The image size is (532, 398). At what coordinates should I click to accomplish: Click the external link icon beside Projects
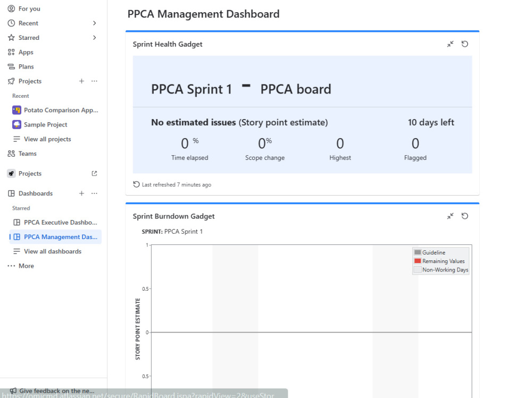(94, 174)
